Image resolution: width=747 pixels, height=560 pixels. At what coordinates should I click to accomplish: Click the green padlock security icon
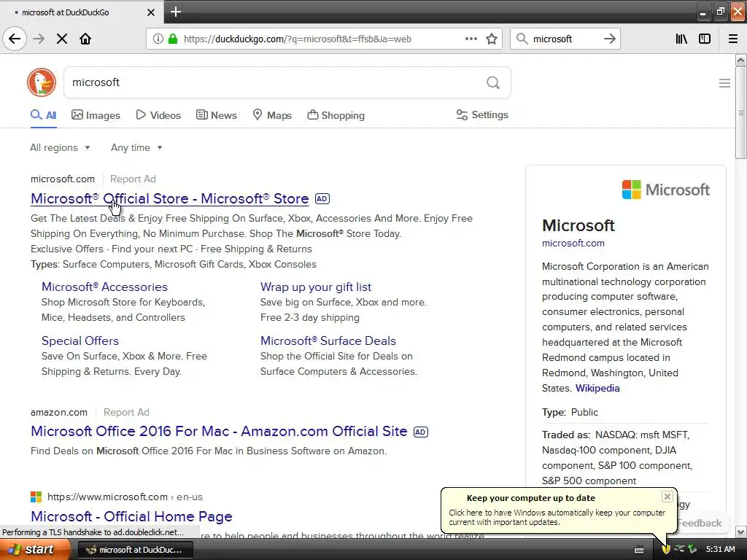tap(173, 39)
